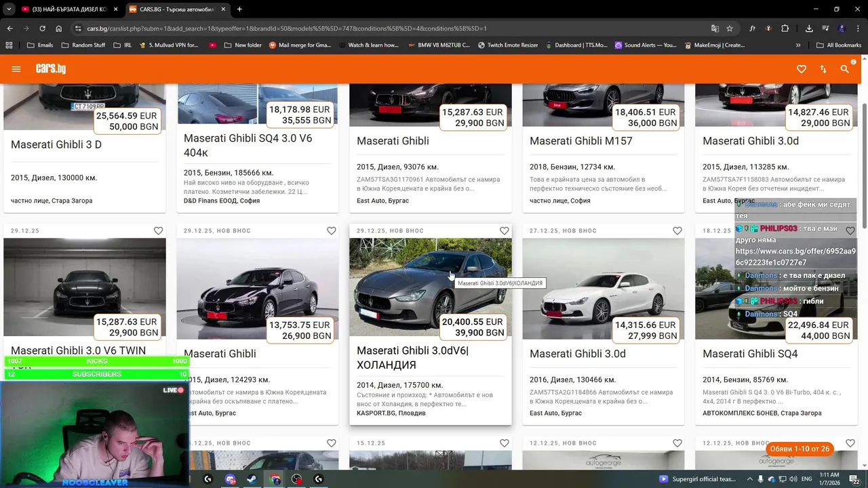Open browser downloads
868x488 pixels.
(x=809, y=28)
